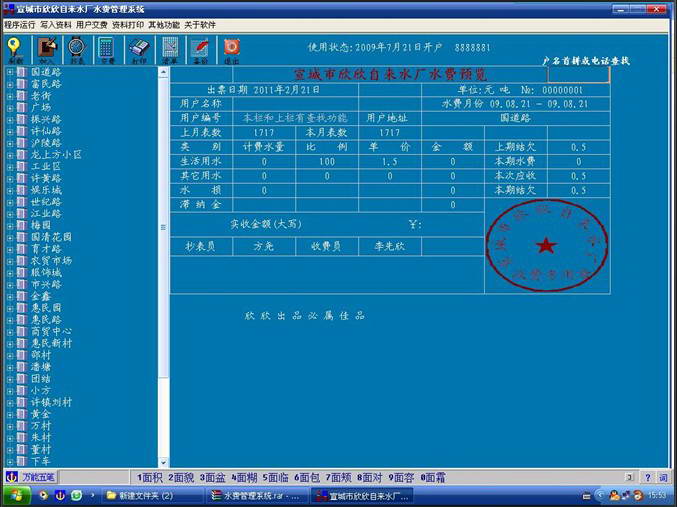This screenshot has width=677, height=507.
Task: Click the 词 icon on the IME bar
Action: point(663,478)
